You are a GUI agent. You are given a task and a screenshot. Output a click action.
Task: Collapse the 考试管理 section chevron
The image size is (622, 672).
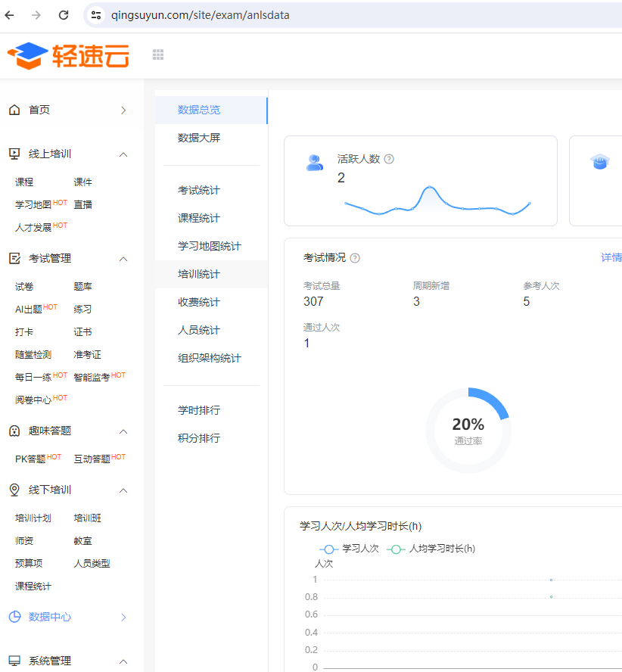click(123, 259)
